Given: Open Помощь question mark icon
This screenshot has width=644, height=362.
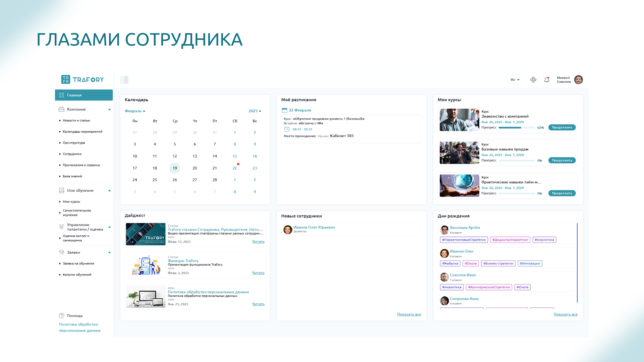Looking at the screenshot, I should pos(61,316).
